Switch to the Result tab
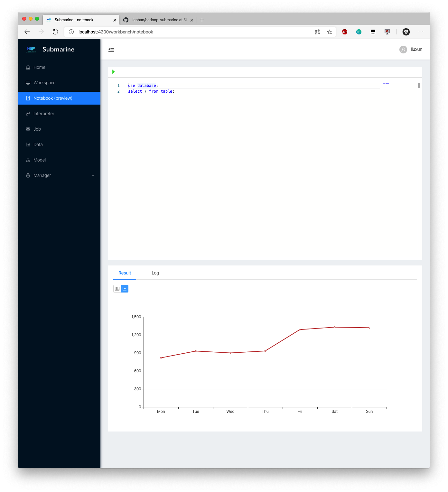This screenshot has height=492, width=448. tap(125, 273)
